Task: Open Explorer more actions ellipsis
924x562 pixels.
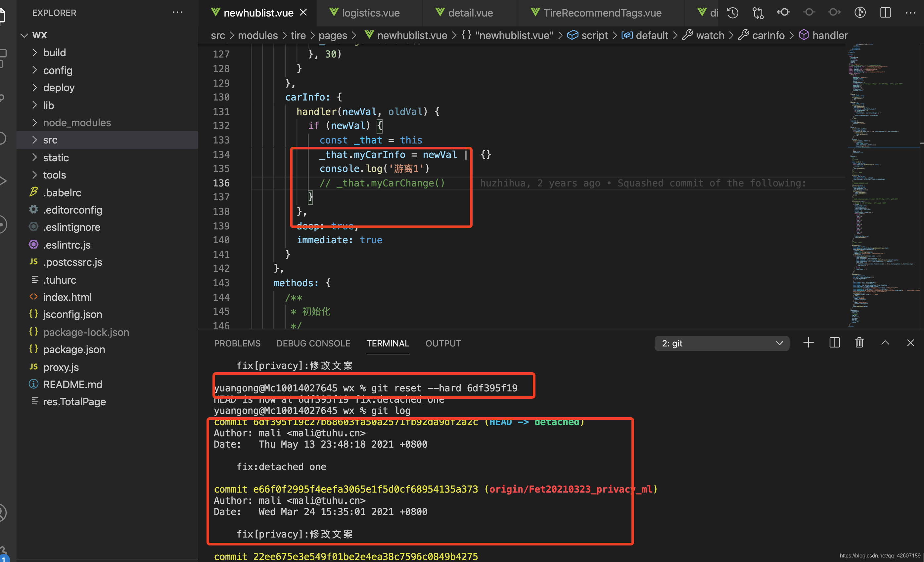Action: click(x=177, y=12)
